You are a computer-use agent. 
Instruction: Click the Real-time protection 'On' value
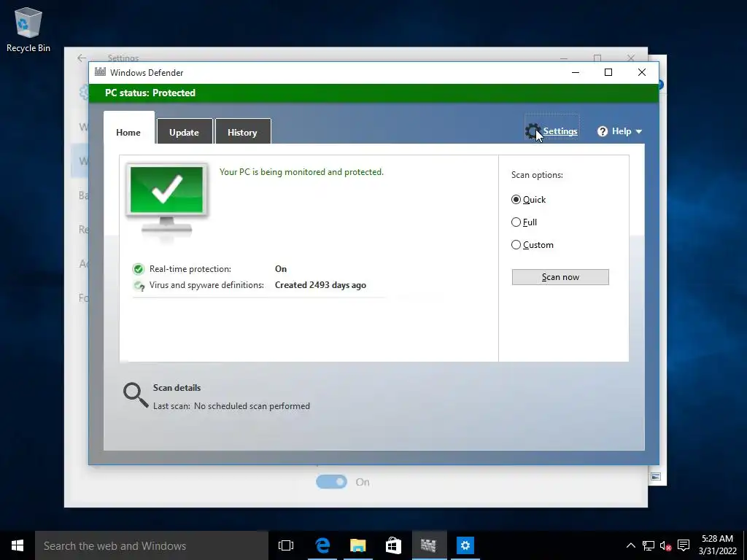281,269
